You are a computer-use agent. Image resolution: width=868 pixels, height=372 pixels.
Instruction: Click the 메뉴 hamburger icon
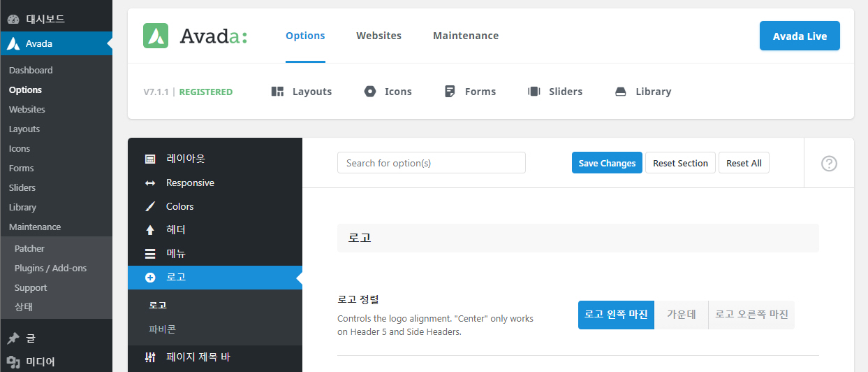pyautogui.click(x=150, y=254)
